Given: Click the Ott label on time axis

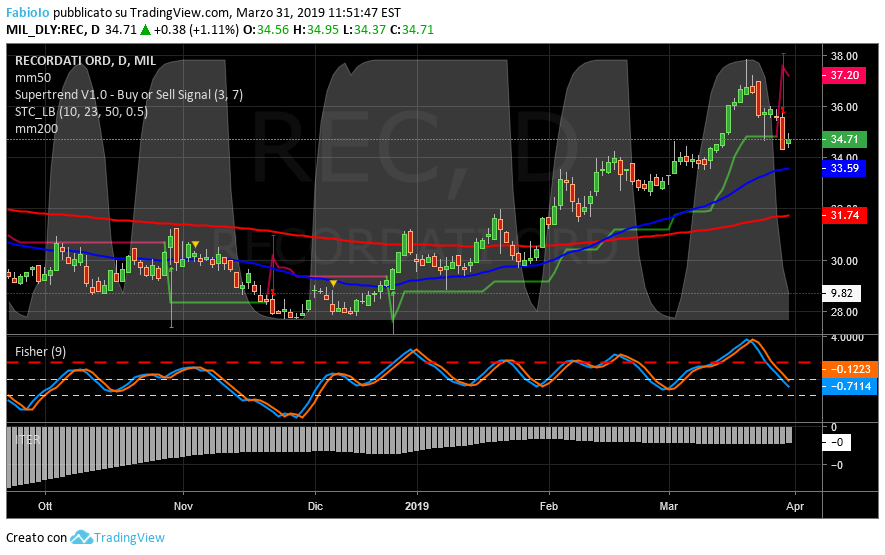Looking at the screenshot, I should 45,506.
